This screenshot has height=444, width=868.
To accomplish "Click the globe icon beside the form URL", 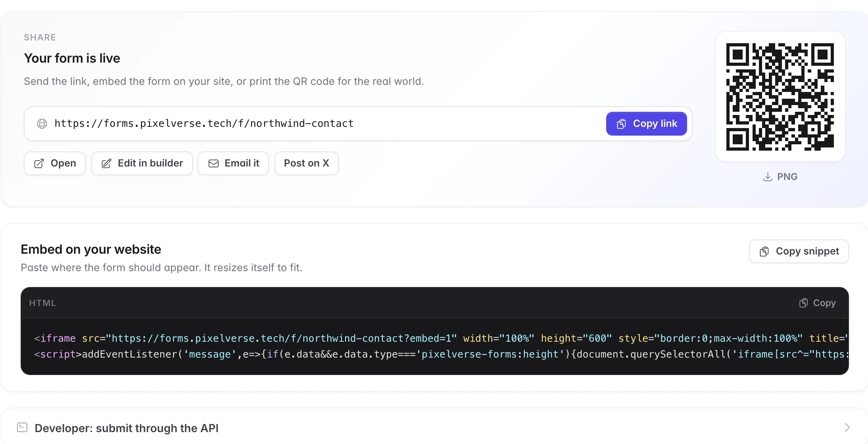I will pos(42,124).
